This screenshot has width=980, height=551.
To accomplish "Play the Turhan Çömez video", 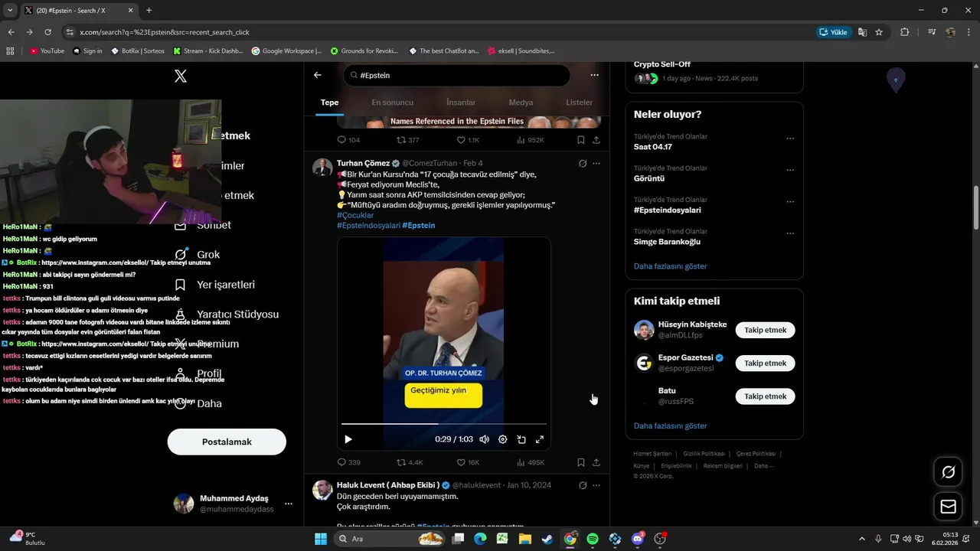I will tap(348, 439).
